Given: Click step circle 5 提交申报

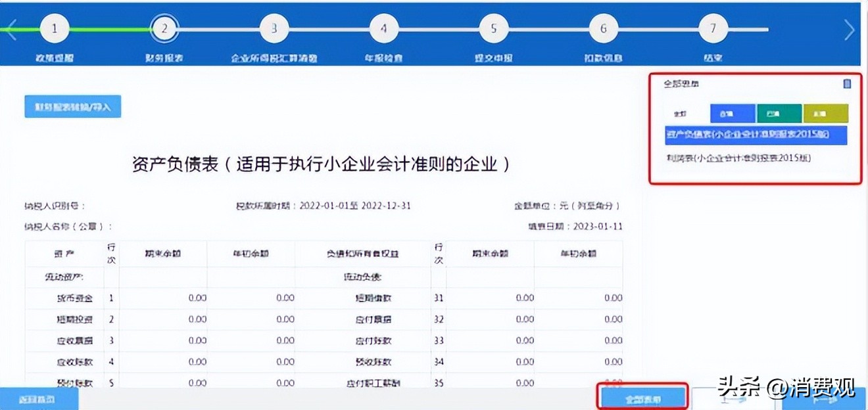Looking at the screenshot, I should click(x=493, y=28).
